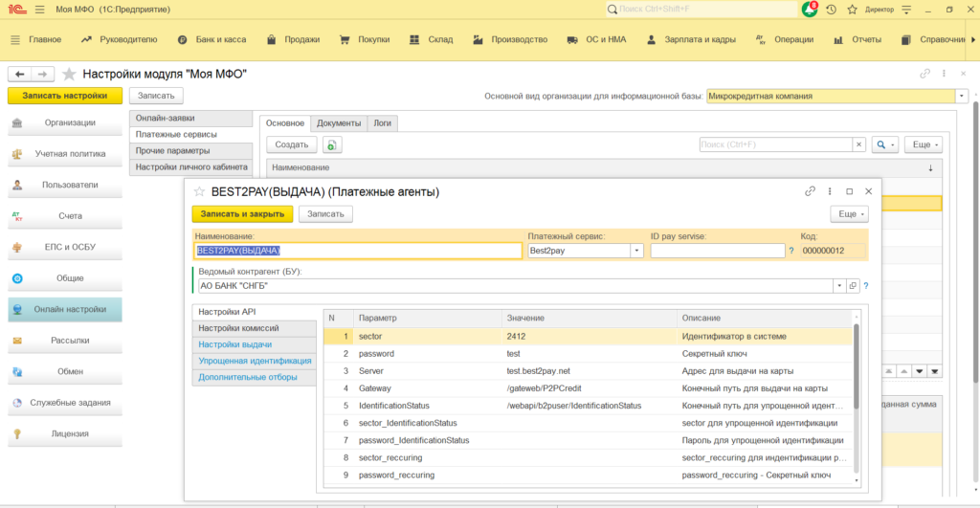Move list row down with down arrow
980x508 pixels.
click(920, 371)
